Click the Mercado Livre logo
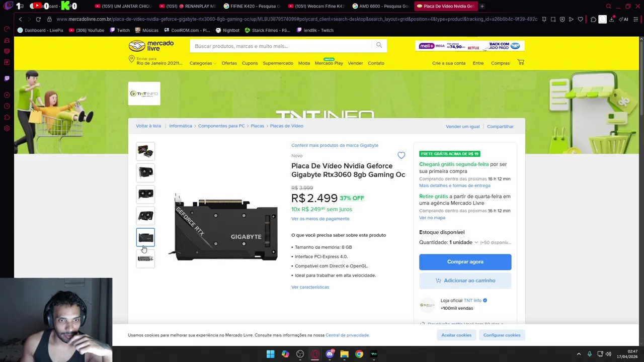The height and width of the screenshot is (362, 644). tap(151, 46)
